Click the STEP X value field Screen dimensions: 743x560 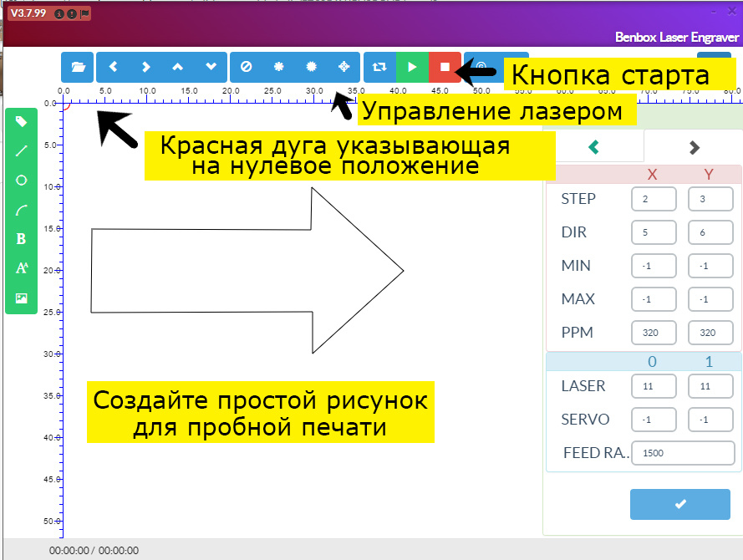[x=654, y=199]
